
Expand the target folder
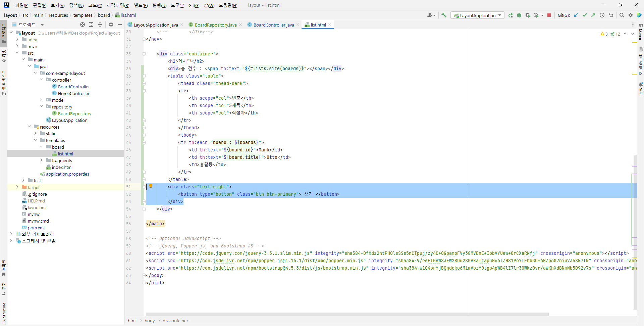pos(17,187)
